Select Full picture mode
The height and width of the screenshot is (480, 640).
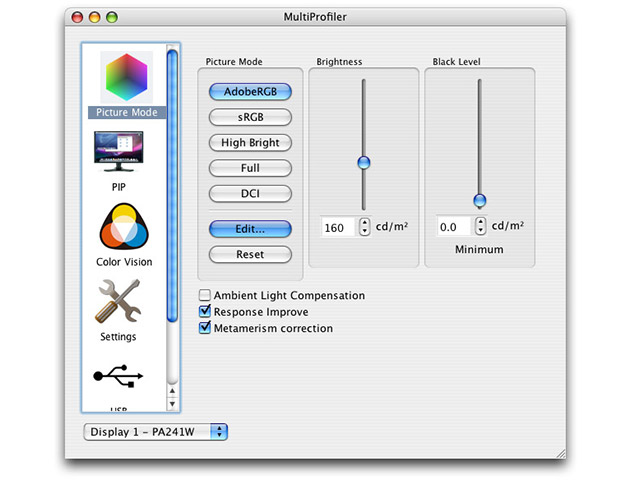(250, 168)
